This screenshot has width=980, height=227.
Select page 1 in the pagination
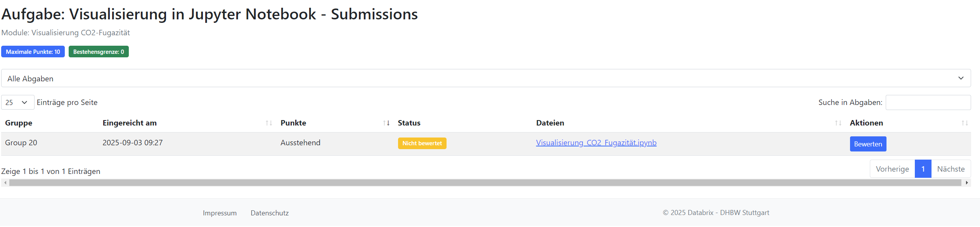coord(923,169)
